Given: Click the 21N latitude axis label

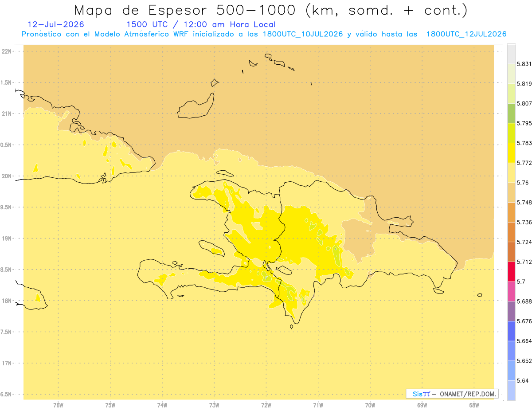Looking at the screenshot, I should coord(6,114).
